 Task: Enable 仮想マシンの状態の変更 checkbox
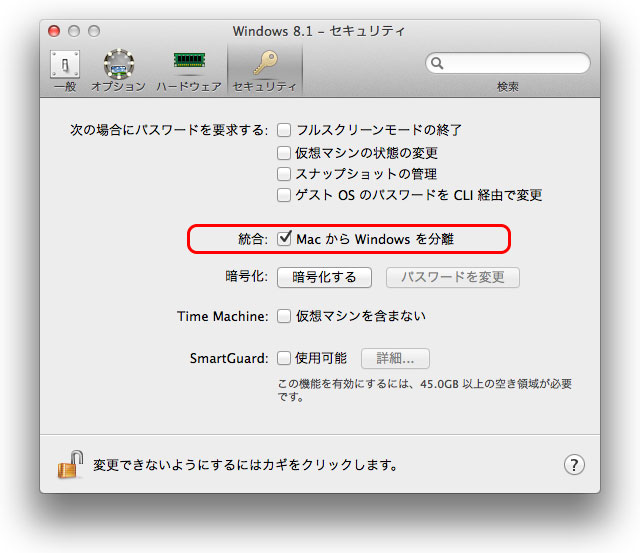[284, 153]
